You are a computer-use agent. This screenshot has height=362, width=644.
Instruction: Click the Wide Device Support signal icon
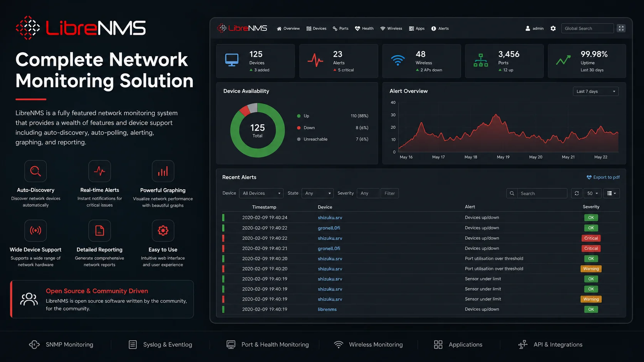coord(35,230)
